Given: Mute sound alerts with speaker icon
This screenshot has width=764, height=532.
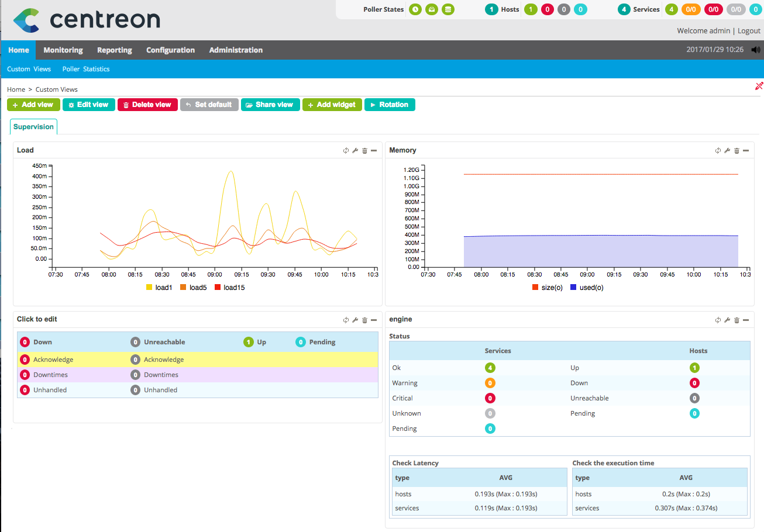Looking at the screenshot, I should point(755,50).
